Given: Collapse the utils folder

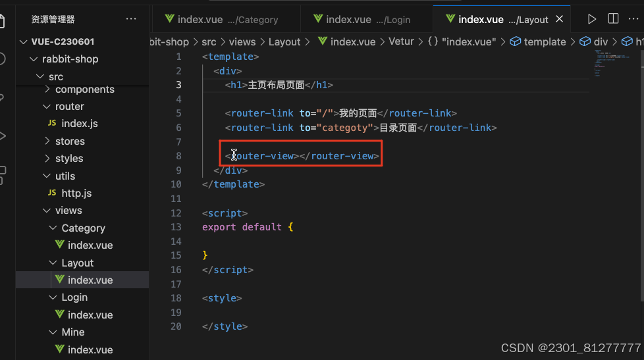Looking at the screenshot, I should (47, 176).
